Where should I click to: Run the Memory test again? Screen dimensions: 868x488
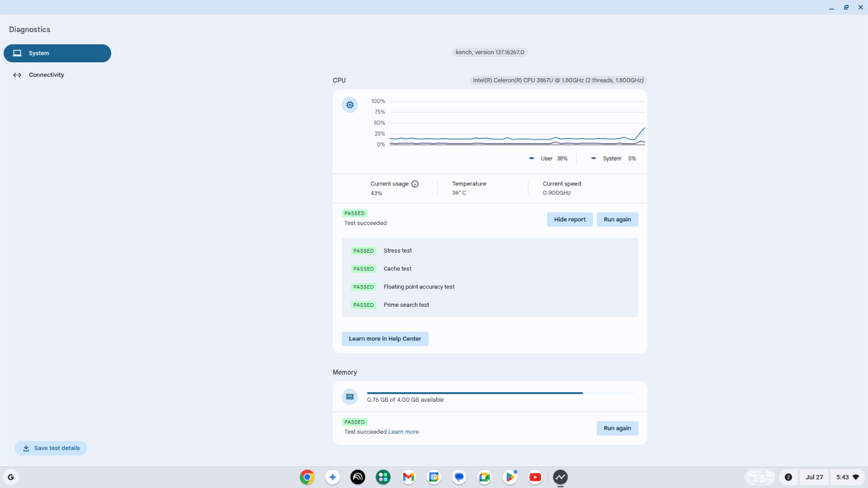(x=617, y=428)
